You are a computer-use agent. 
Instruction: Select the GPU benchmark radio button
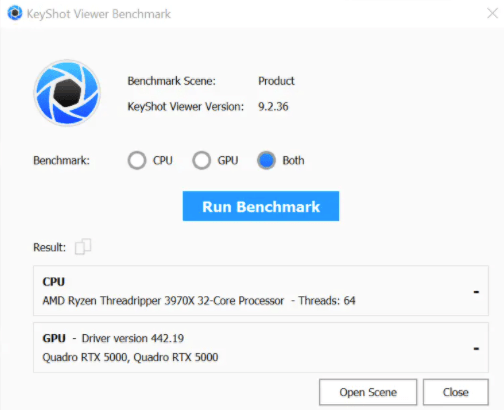pos(201,161)
